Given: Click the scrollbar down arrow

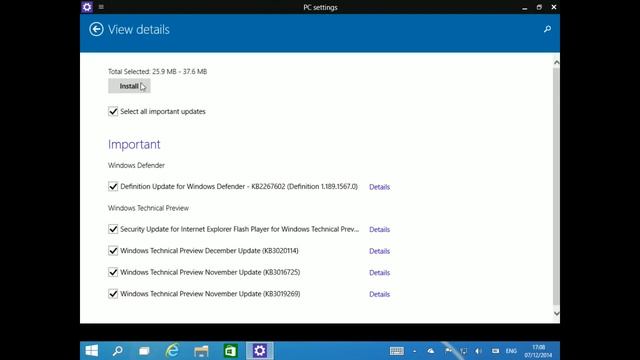Looking at the screenshot, I should pos(556,313).
